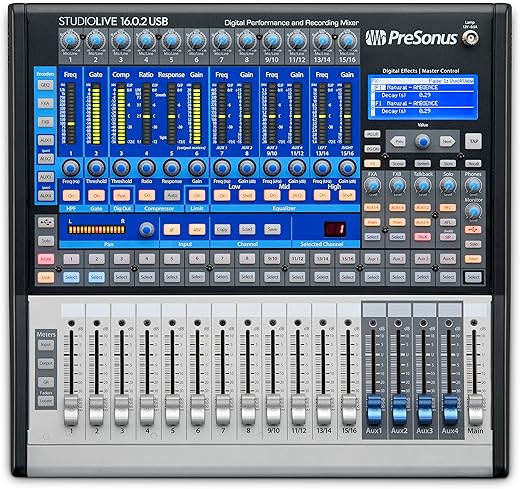The height and width of the screenshot is (489, 520).
Task: Select the FXA encoder mode button
Action: click(x=46, y=103)
